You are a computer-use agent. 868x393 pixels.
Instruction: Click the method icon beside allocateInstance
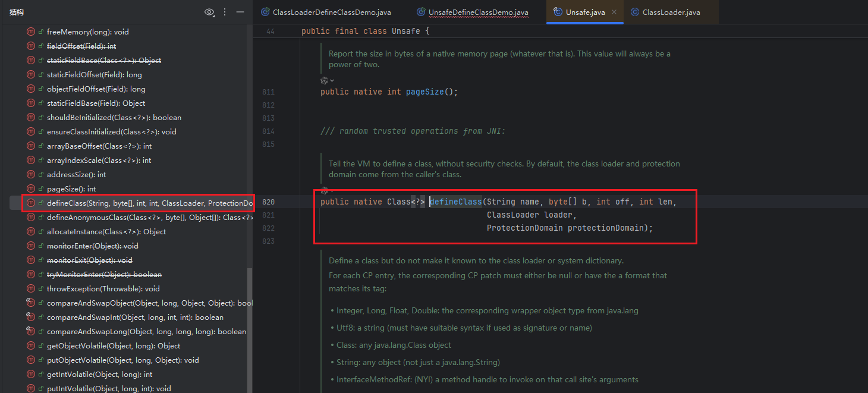click(x=31, y=232)
